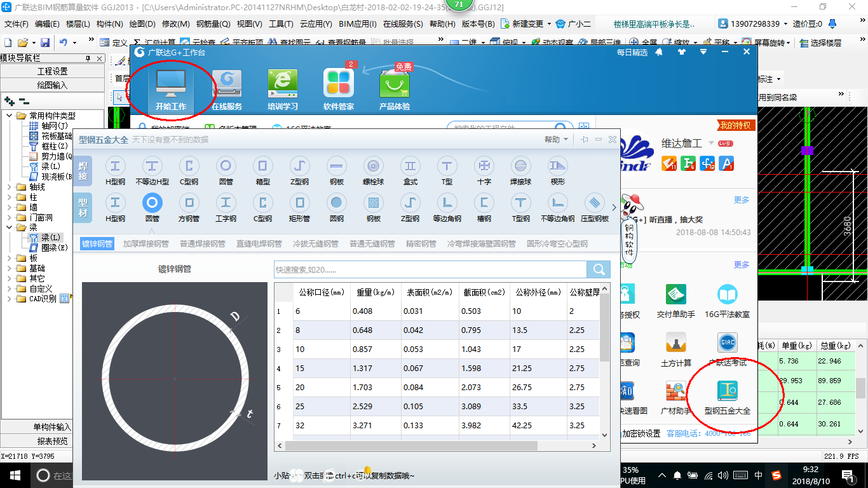Switch to the 普通无缝钢管 tab
Screen dimensions: 868x488
[372, 243]
